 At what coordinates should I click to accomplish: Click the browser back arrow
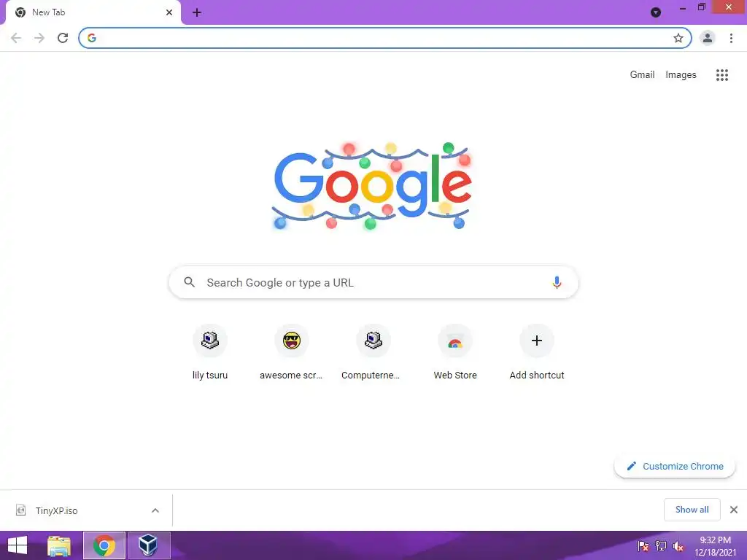tap(16, 38)
